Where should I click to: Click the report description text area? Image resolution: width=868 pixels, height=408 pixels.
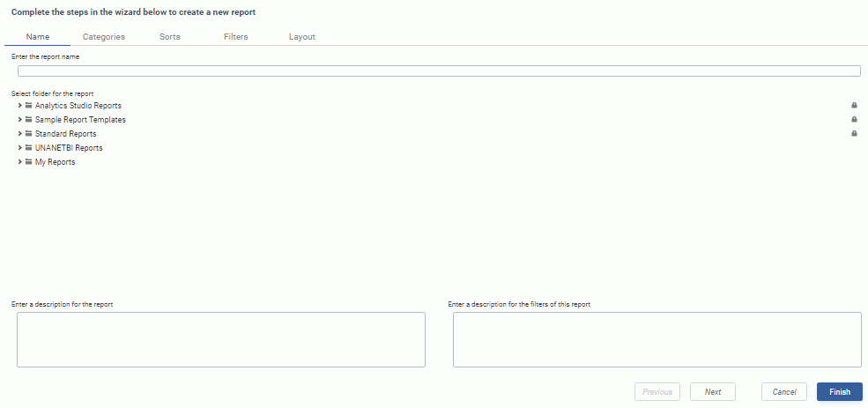coord(221,339)
